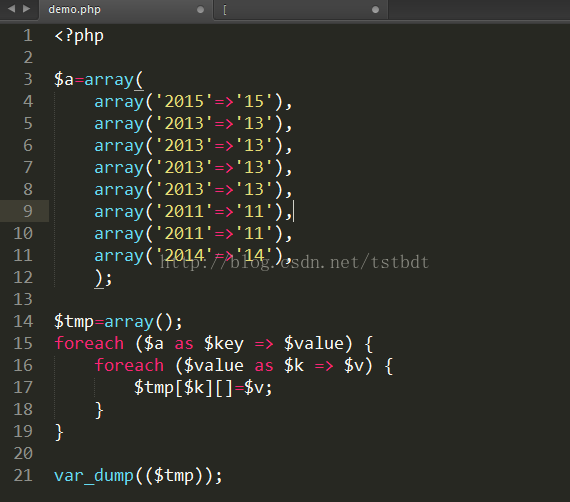570x502 pixels.
Task: Click the $tmp=array(); statement
Action: [x=118, y=322]
